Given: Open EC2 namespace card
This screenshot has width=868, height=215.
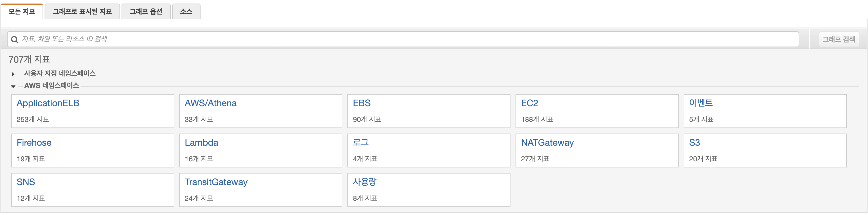Looking at the screenshot, I should pos(597,111).
